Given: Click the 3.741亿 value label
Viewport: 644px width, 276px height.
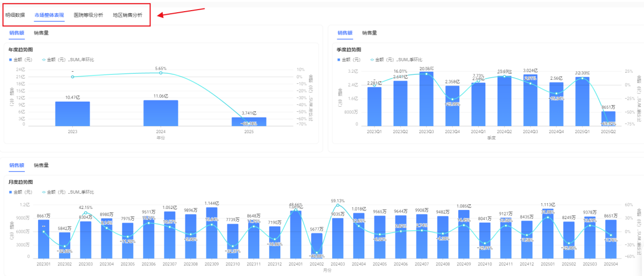Looking at the screenshot, I should click(x=249, y=113).
